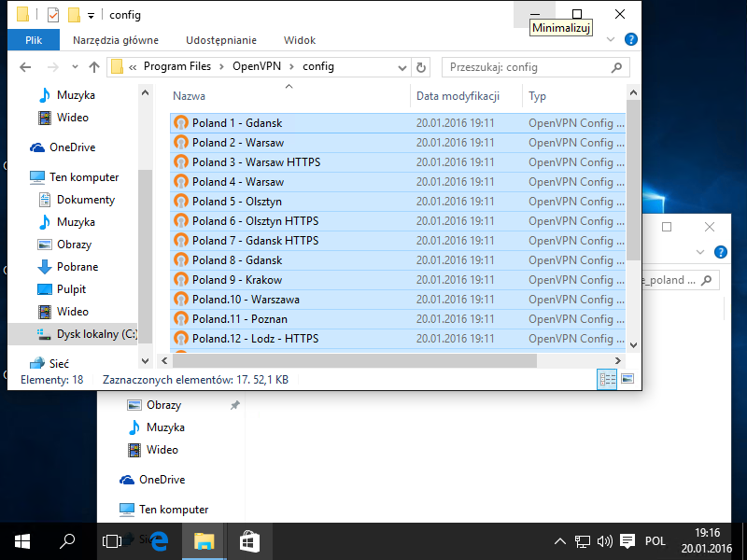Open File Explorer taskbar icon
747x560 pixels.
click(x=204, y=541)
